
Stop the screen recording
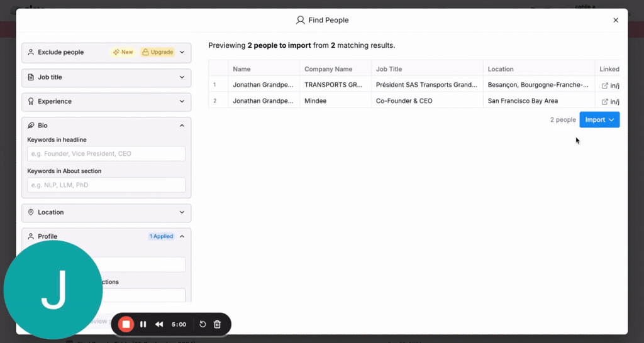pyautogui.click(x=126, y=324)
